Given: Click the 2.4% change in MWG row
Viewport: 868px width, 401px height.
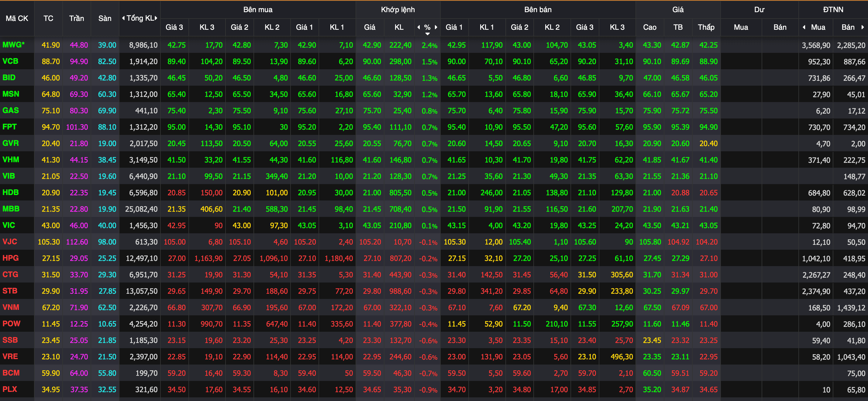Looking at the screenshot, I should pos(430,46).
